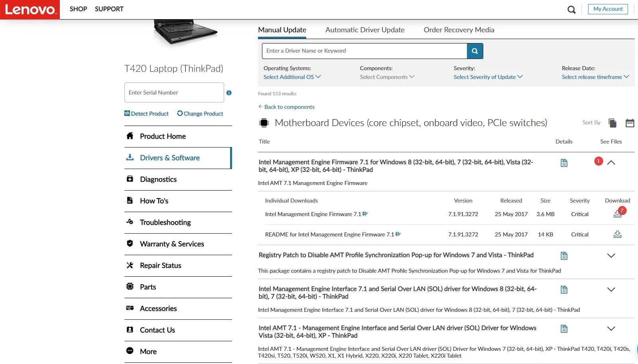638x364 pixels.
Task: Switch to the Manual Update tab
Action: pyautogui.click(x=282, y=30)
